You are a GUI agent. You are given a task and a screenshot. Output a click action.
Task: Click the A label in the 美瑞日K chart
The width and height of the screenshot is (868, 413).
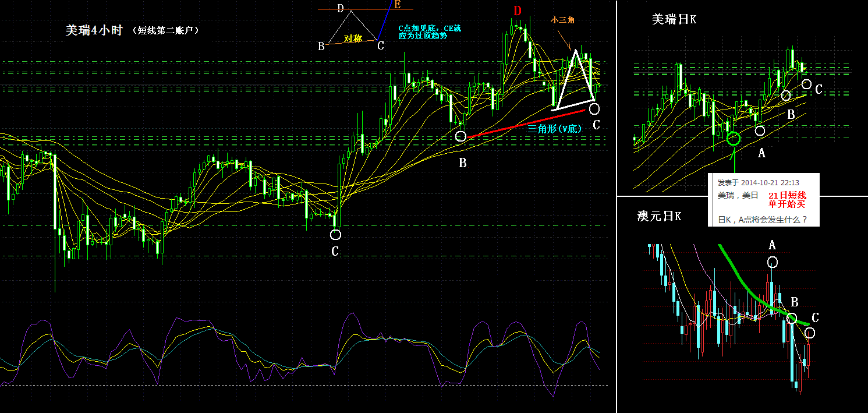[x=761, y=153]
